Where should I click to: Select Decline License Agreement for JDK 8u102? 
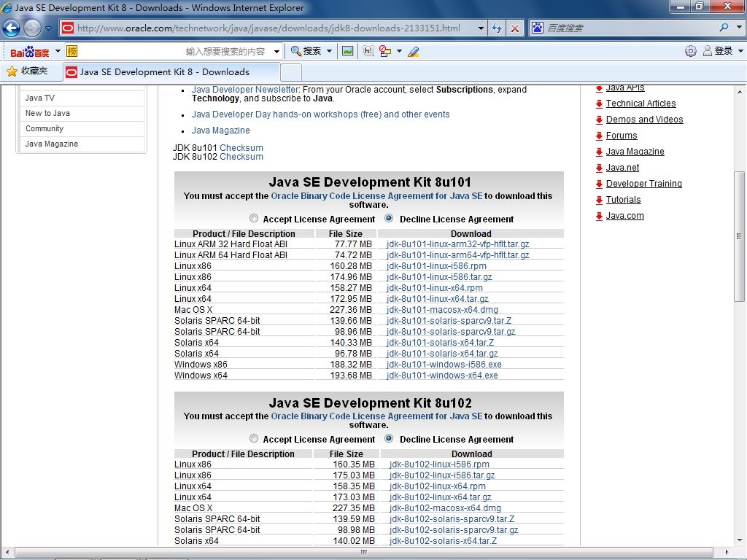pos(389,438)
